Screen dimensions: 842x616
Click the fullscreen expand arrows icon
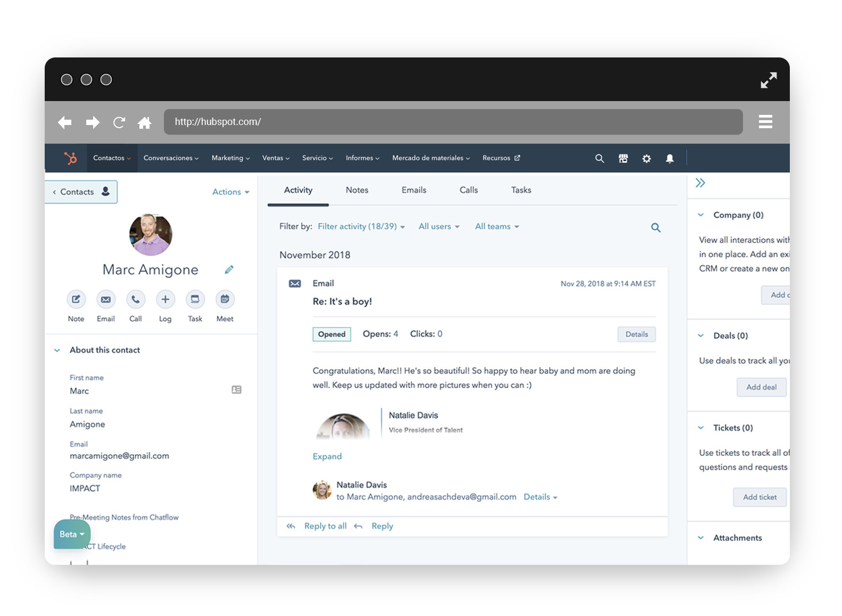coord(769,80)
